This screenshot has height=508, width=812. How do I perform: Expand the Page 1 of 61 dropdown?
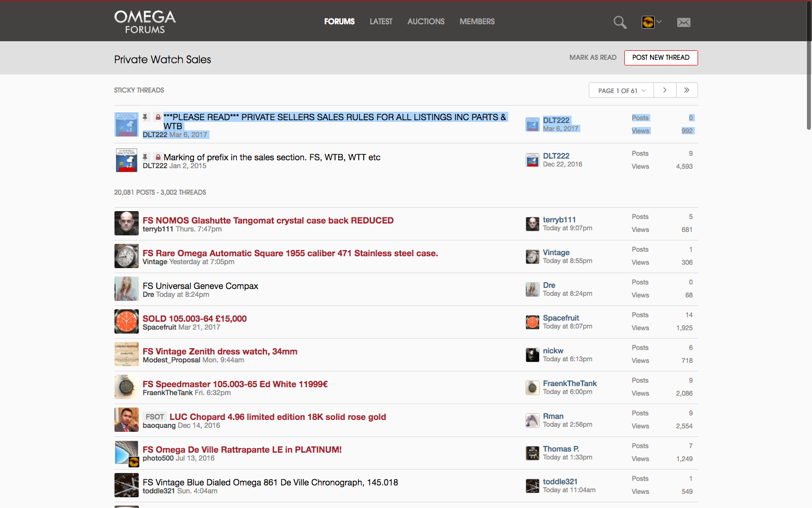[621, 90]
